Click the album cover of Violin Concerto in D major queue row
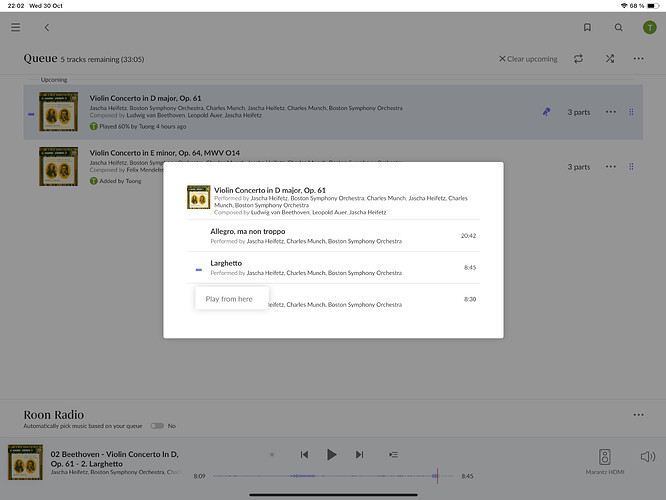The width and height of the screenshot is (666, 500). [59, 112]
